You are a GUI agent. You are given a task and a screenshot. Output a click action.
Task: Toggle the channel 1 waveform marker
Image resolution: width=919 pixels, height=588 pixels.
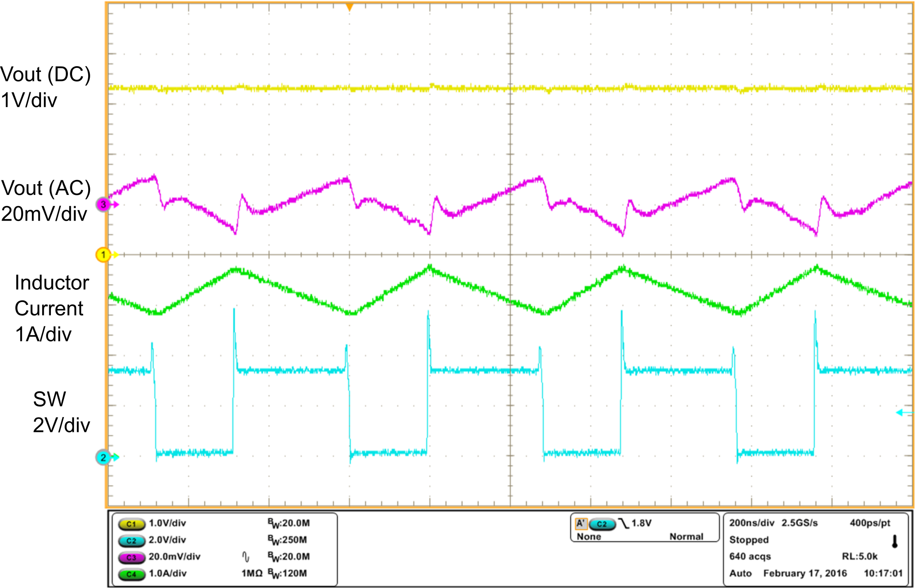tap(104, 255)
